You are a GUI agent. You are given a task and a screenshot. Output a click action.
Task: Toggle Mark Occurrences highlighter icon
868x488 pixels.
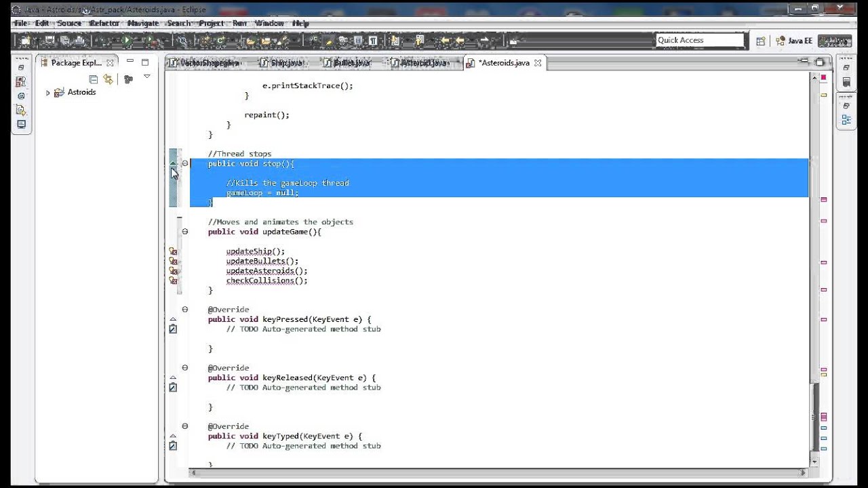pyautogui.click(x=329, y=41)
